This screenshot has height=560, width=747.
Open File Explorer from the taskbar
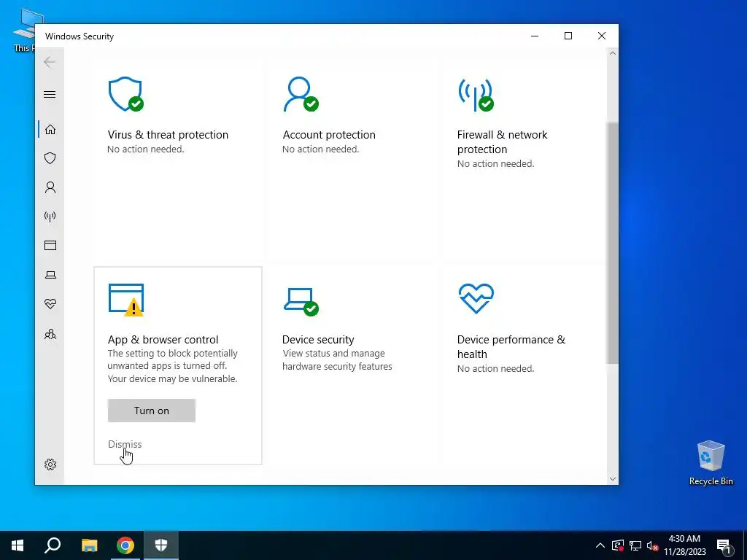click(x=89, y=545)
